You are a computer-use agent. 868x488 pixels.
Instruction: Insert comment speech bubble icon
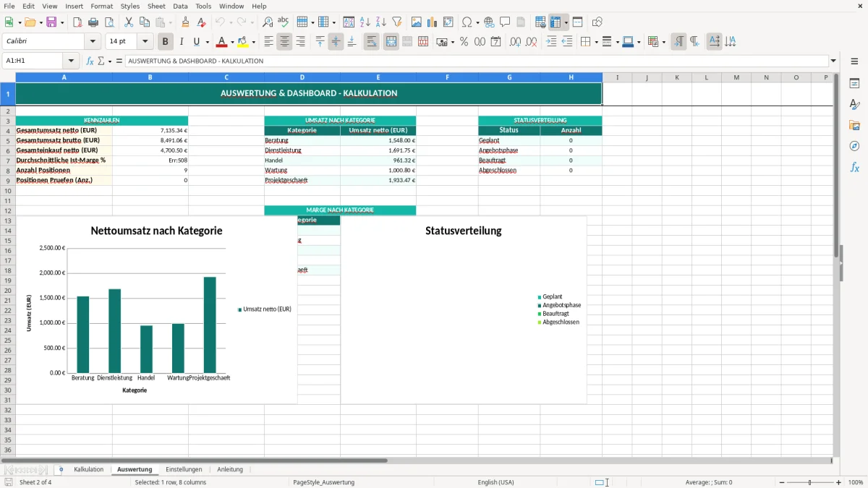(505, 22)
